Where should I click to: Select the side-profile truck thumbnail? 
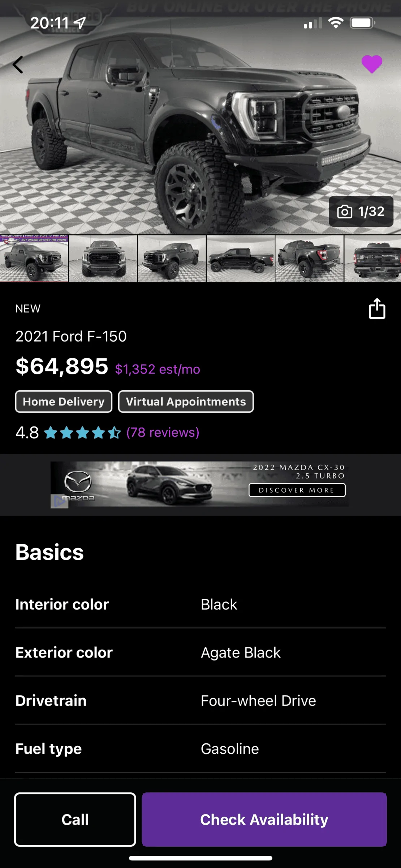point(241,258)
